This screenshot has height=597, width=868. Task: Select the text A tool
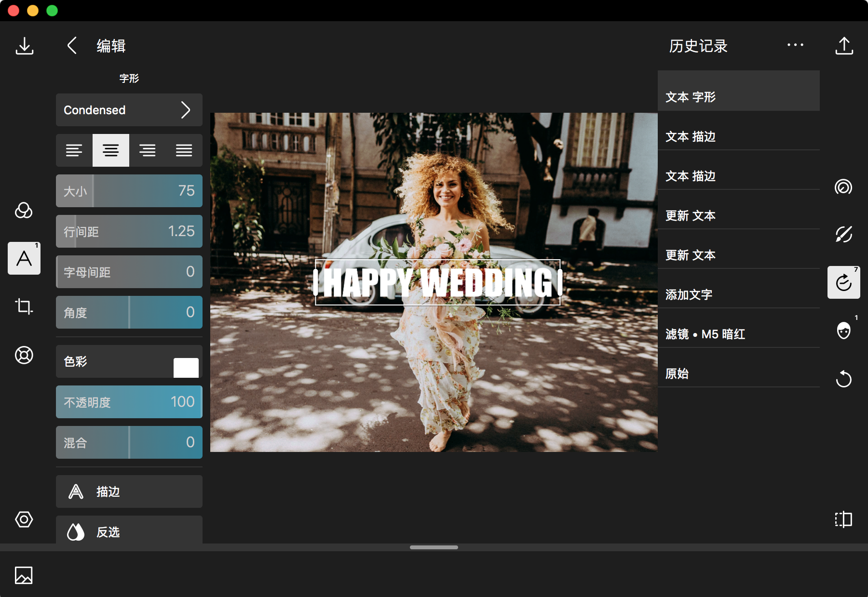coord(24,258)
